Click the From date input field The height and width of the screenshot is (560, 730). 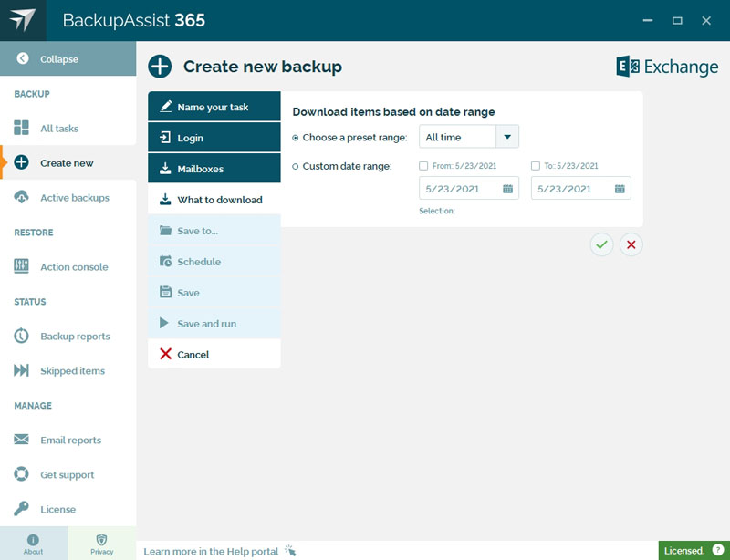tap(469, 189)
